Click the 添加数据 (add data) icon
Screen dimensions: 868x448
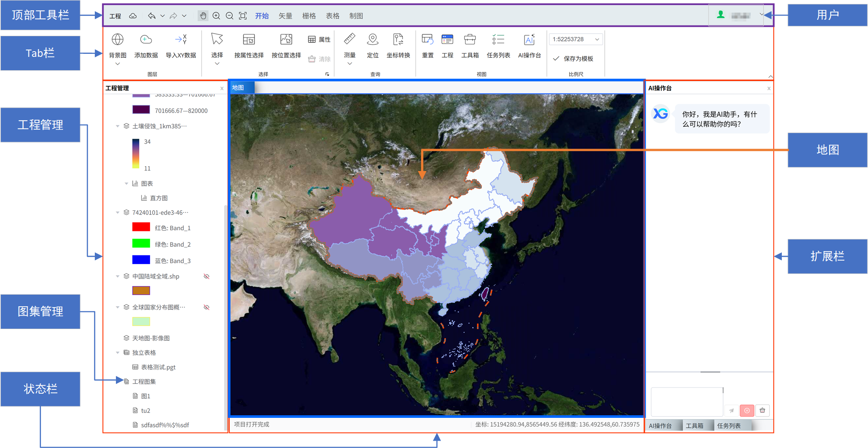(x=146, y=40)
